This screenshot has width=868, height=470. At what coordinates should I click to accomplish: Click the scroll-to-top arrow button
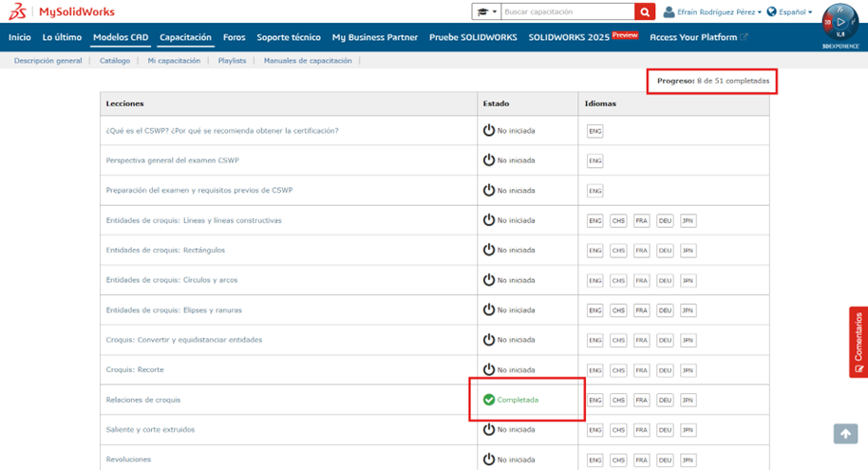(846, 434)
